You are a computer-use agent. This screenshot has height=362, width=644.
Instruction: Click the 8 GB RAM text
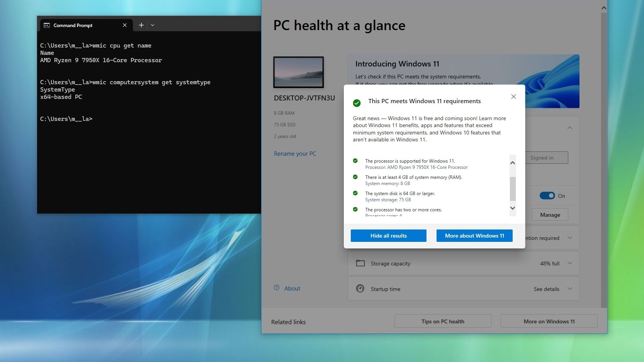tap(284, 113)
